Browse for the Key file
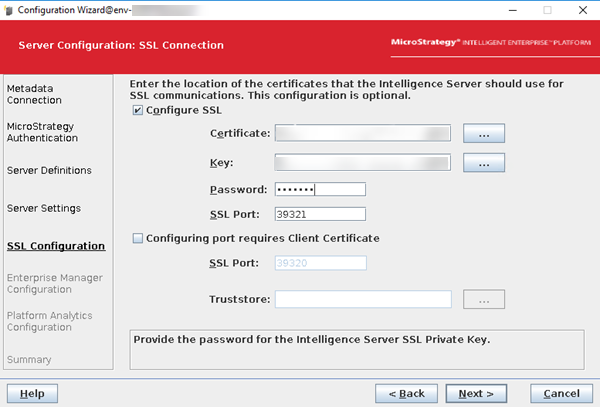Viewport: 600px width, 407px height. (484, 162)
